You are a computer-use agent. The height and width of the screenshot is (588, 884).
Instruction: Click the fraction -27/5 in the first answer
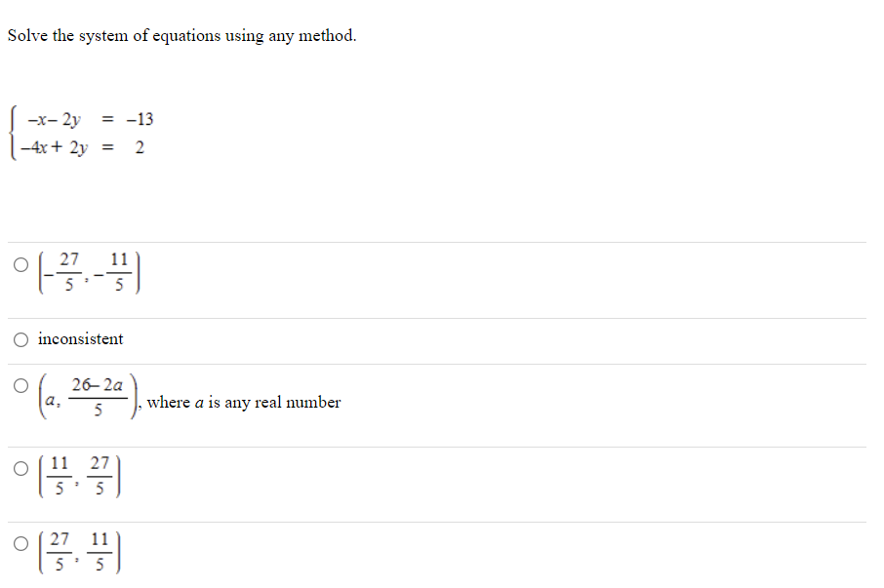pyautogui.click(x=64, y=271)
